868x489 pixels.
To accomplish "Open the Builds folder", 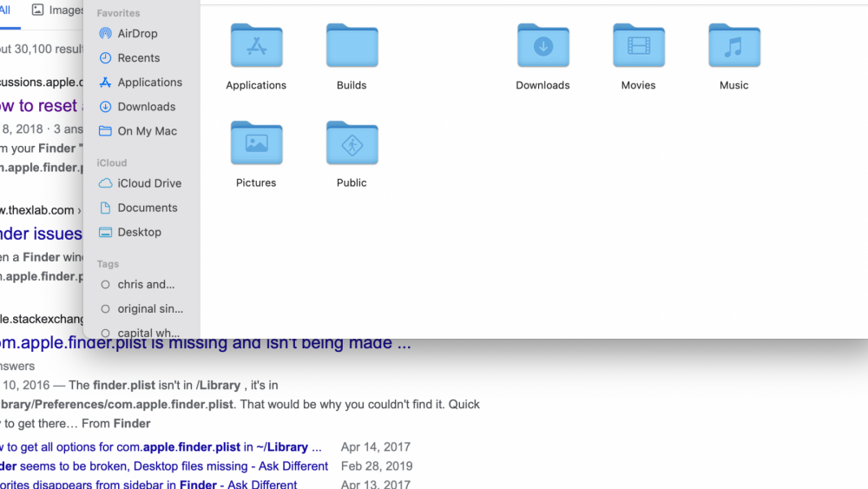I will coord(352,45).
